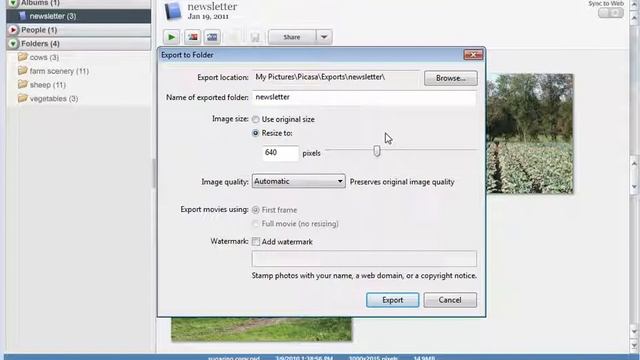Screen dimensions: 640x360
Task: Click the Export location path field
Action: click(x=336, y=77)
